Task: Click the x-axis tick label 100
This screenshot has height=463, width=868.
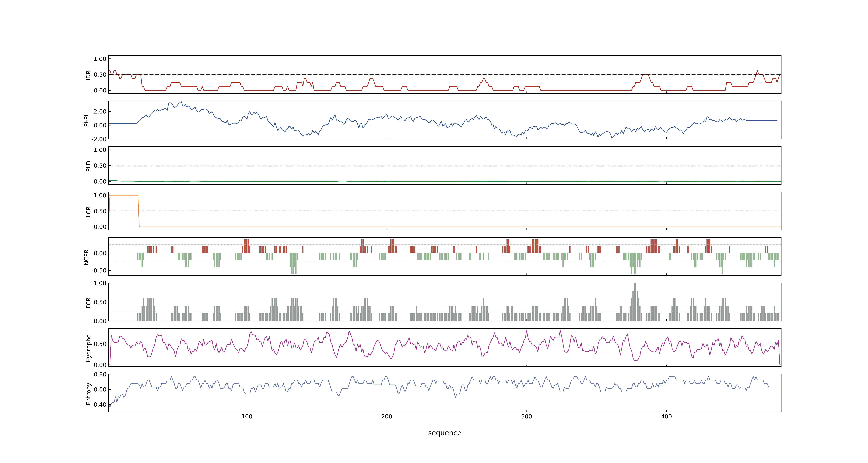Action: pyautogui.click(x=247, y=416)
